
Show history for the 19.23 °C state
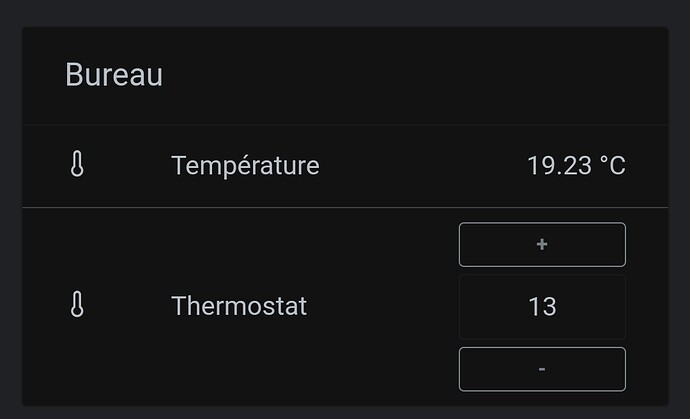click(x=576, y=165)
